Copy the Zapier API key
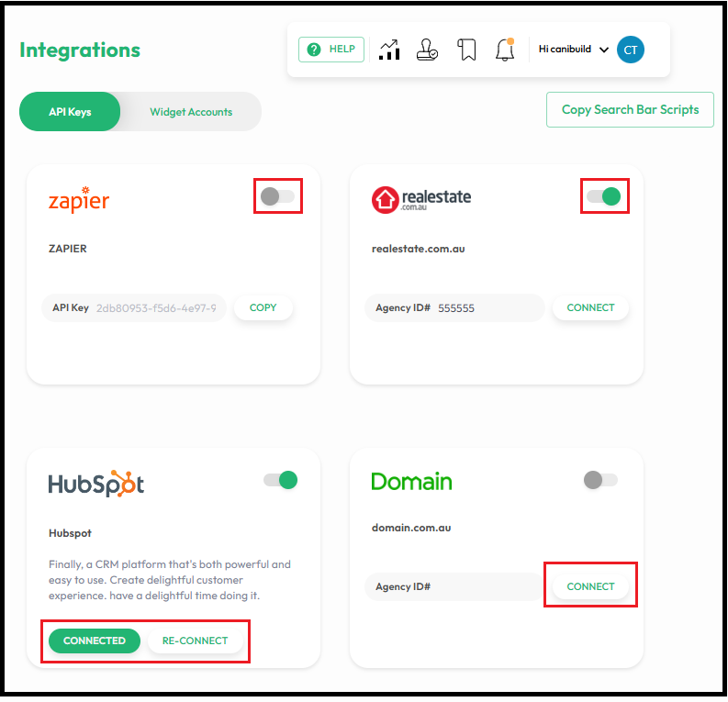Viewport: 728px width, 702px height. 263,307
